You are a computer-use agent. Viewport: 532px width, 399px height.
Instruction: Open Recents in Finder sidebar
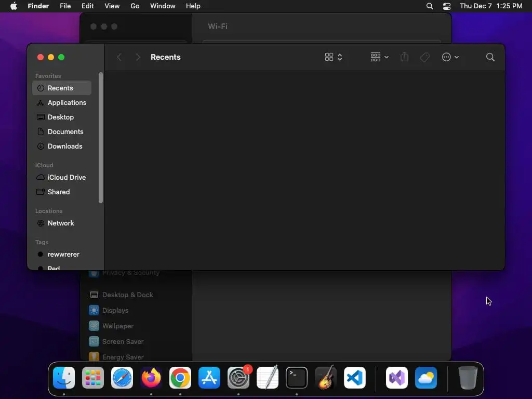62,88
